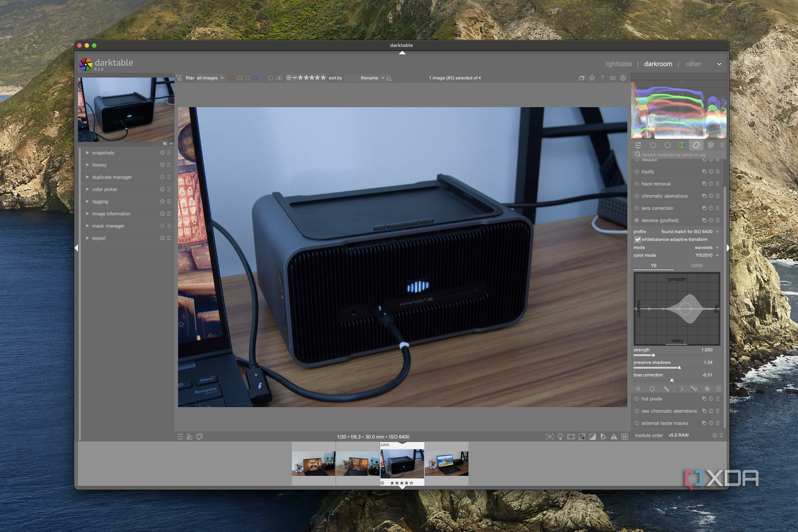Open help question mark icon
Image resolution: width=798 pixels, height=532 pixels.
coord(602,78)
